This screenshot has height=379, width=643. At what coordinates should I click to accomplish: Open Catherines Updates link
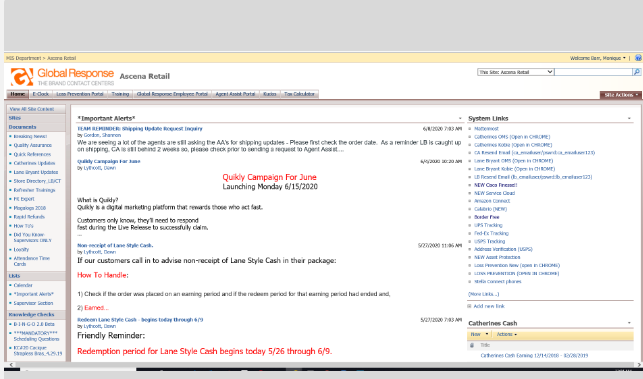coord(34,163)
